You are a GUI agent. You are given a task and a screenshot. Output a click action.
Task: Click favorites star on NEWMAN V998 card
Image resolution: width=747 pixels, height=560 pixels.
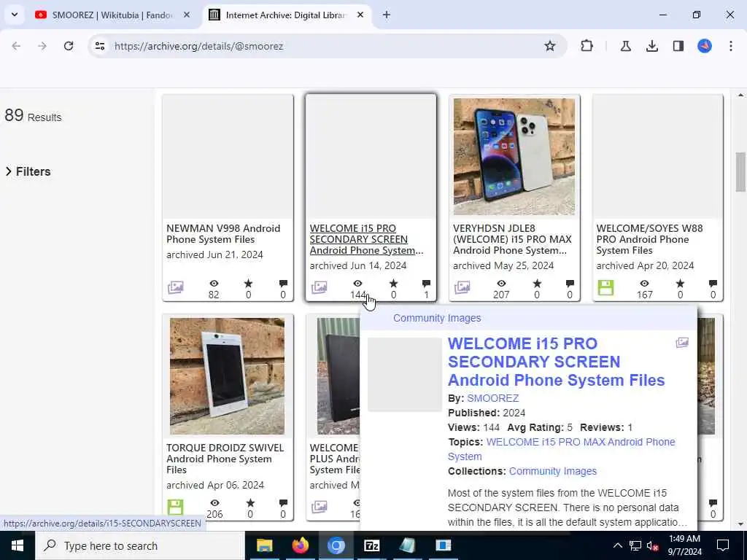pyautogui.click(x=248, y=284)
